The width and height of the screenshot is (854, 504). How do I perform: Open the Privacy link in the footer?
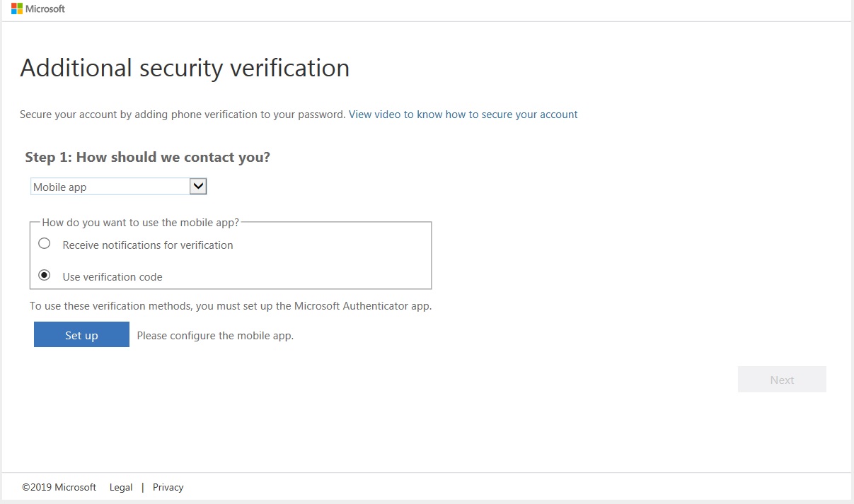click(x=168, y=487)
